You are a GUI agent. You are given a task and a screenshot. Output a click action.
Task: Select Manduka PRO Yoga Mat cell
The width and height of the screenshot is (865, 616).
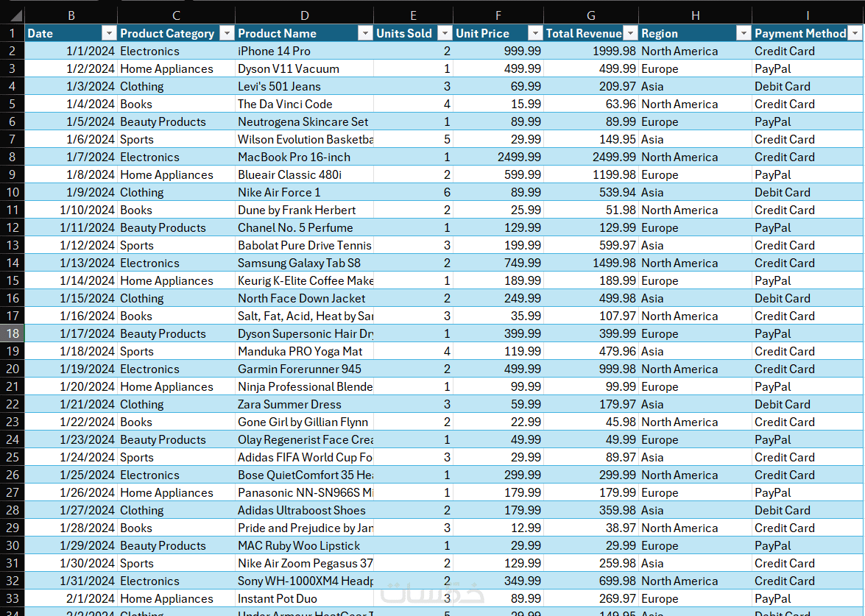pyautogui.click(x=305, y=351)
